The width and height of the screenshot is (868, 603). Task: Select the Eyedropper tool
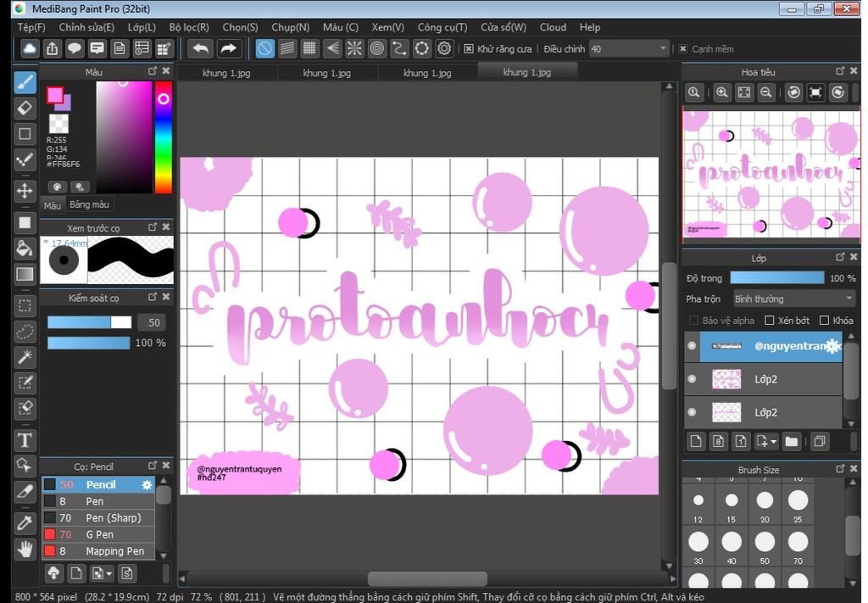tap(25, 522)
